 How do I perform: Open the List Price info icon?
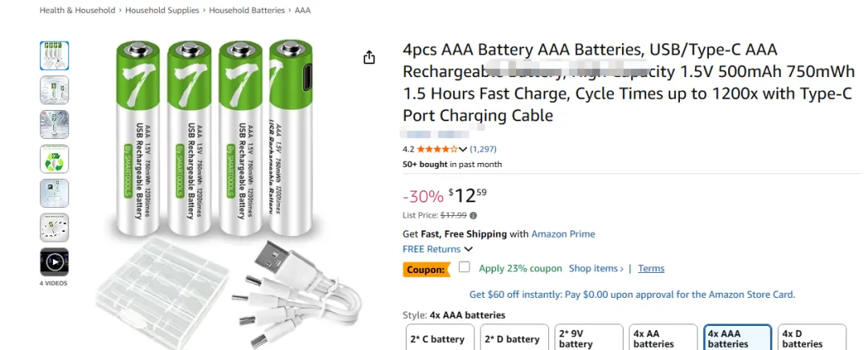pos(473,215)
